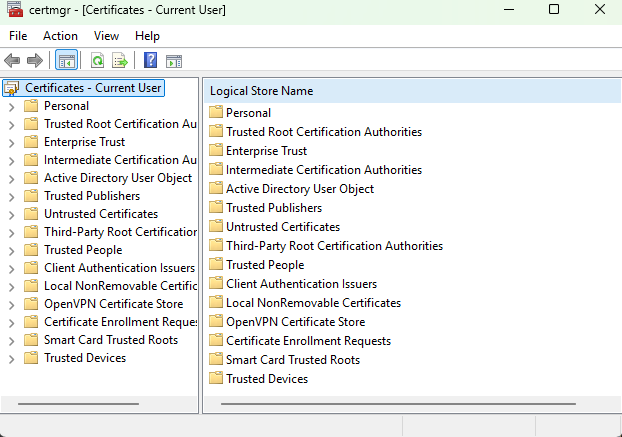
Task: Click Trusted Publishers folder icon in right pane
Action: tap(216, 207)
